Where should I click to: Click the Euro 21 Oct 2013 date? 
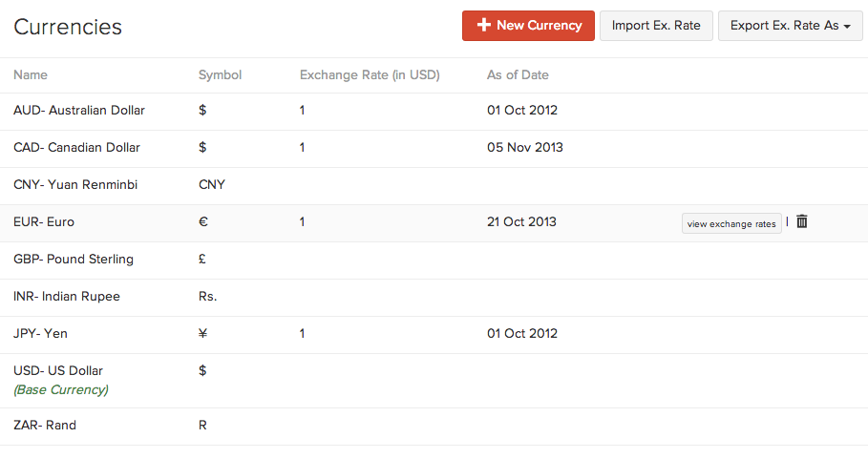tap(521, 222)
